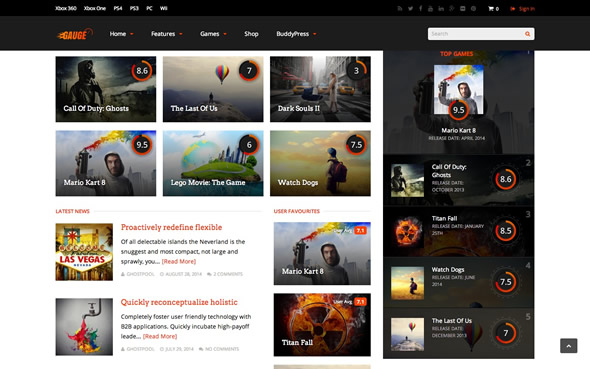
Task: Click the Watch Dogs thumbnail in Top Games
Action: (407, 283)
